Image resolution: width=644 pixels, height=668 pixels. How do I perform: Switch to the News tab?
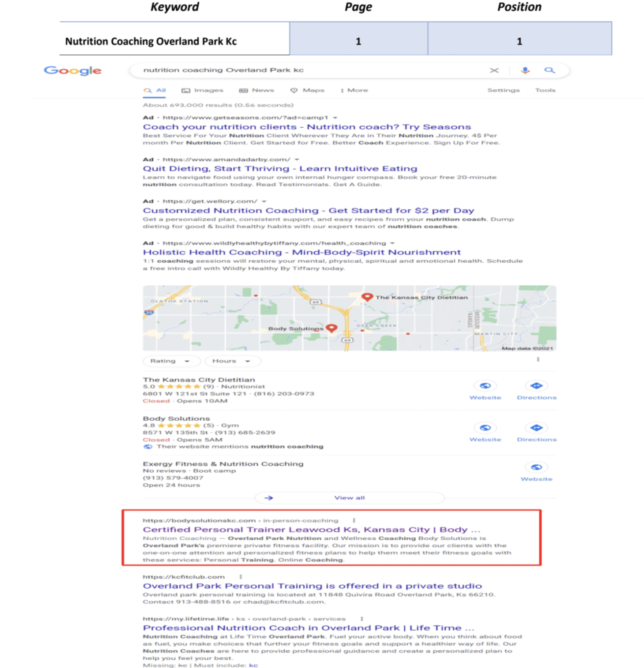pyautogui.click(x=257, y=90)
